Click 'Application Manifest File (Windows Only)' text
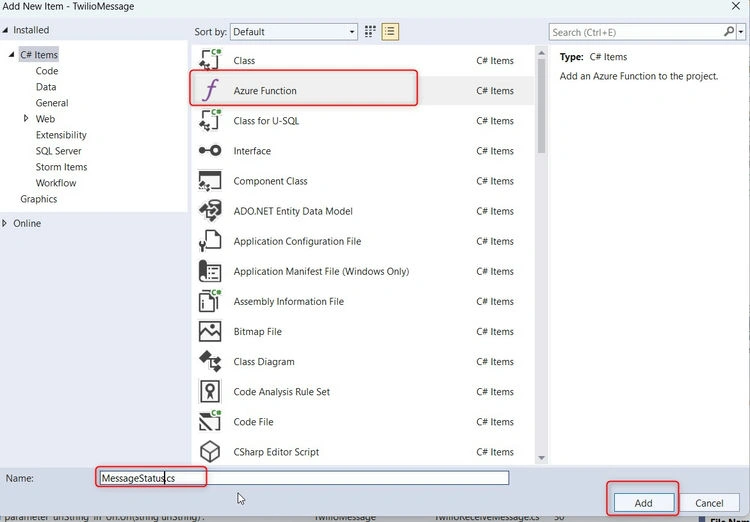 (321, 271)
